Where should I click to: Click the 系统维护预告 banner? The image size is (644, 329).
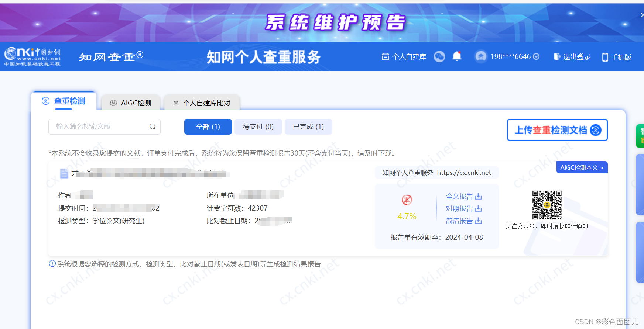coord(321,22)
